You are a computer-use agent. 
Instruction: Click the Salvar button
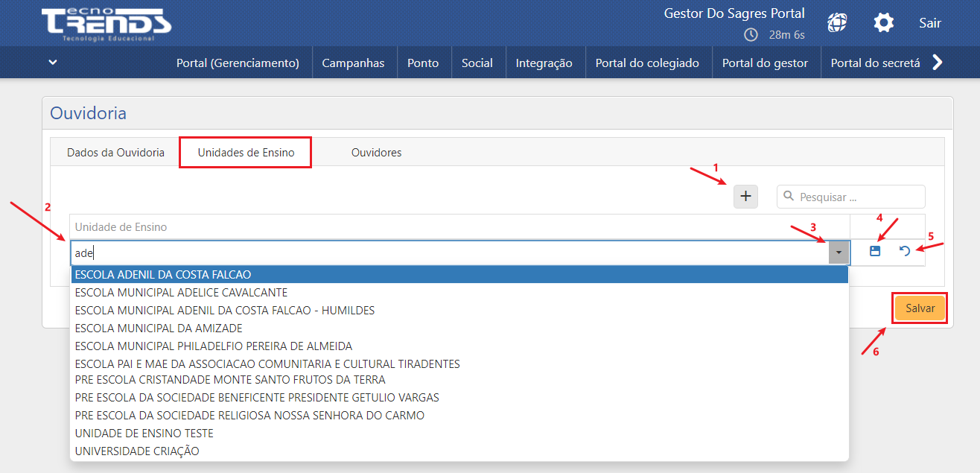click(x=919, y=308)
